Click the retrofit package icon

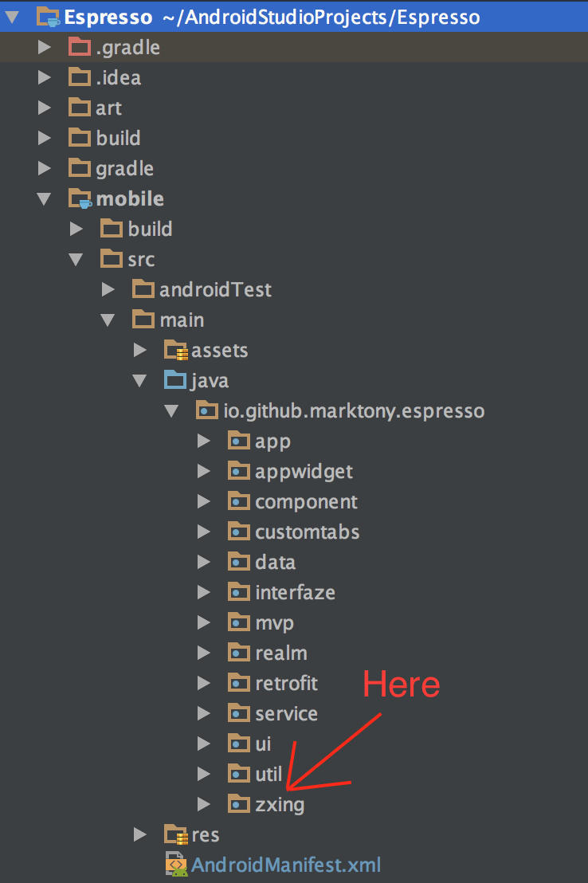239,683
